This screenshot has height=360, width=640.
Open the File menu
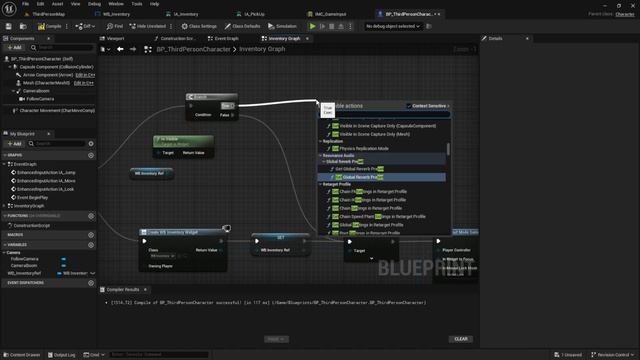[x=25, y=4]
